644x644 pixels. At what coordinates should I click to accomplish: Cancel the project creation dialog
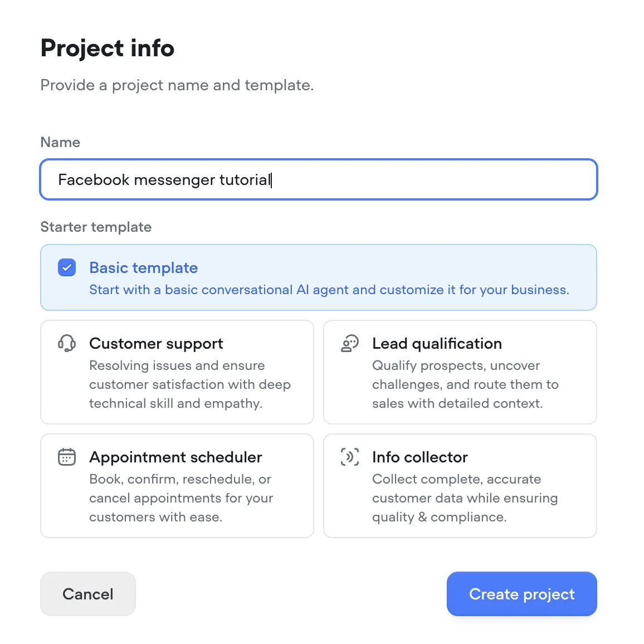(88, 594)
